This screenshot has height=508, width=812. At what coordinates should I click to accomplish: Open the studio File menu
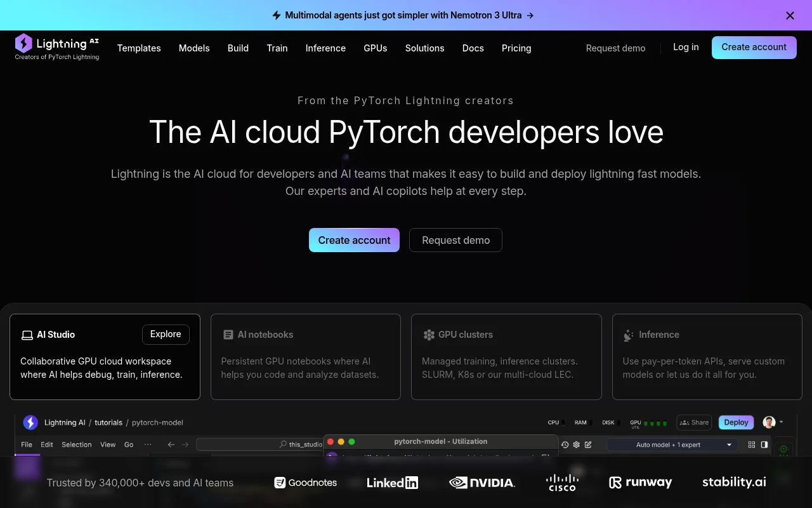27,444
